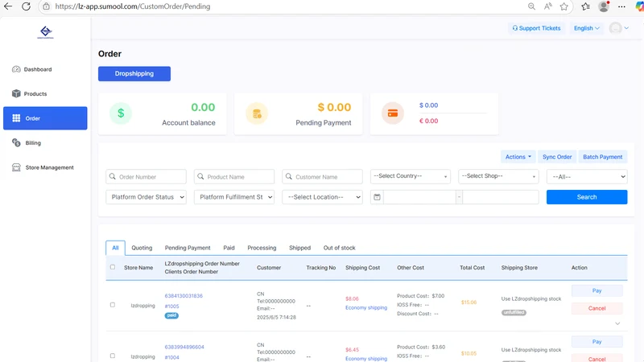Image resolution: width=644 pixels, height=362 pixels.
Task: Focus the Product Name search field
Action: coord(234,176)
